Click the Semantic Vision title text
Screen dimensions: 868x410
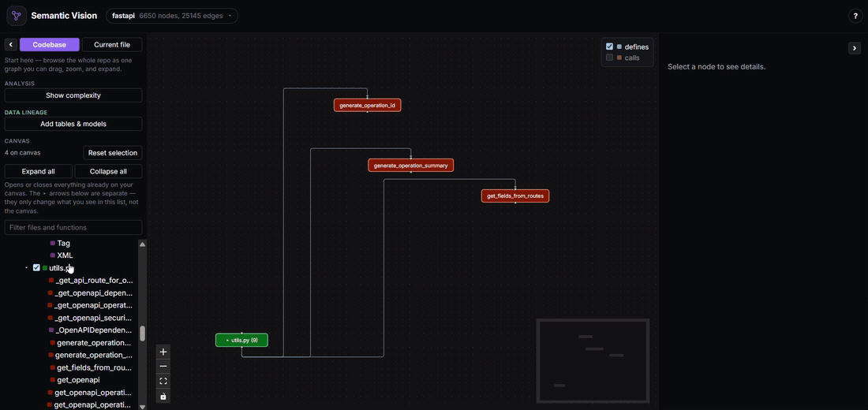(x=64, y=16)
